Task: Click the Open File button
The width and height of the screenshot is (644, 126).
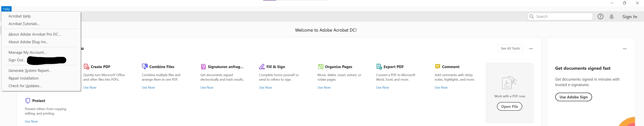Action: click(x=510, y=106)
